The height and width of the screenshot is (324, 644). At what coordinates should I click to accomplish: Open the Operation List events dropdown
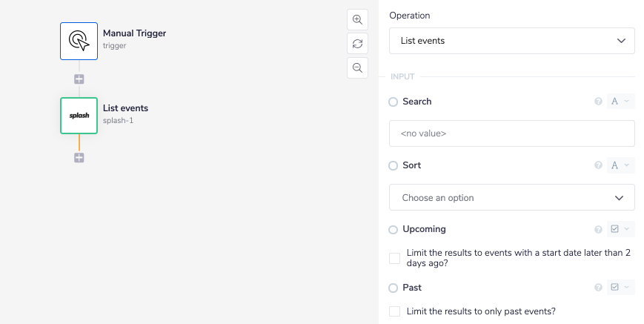point(511,41)
